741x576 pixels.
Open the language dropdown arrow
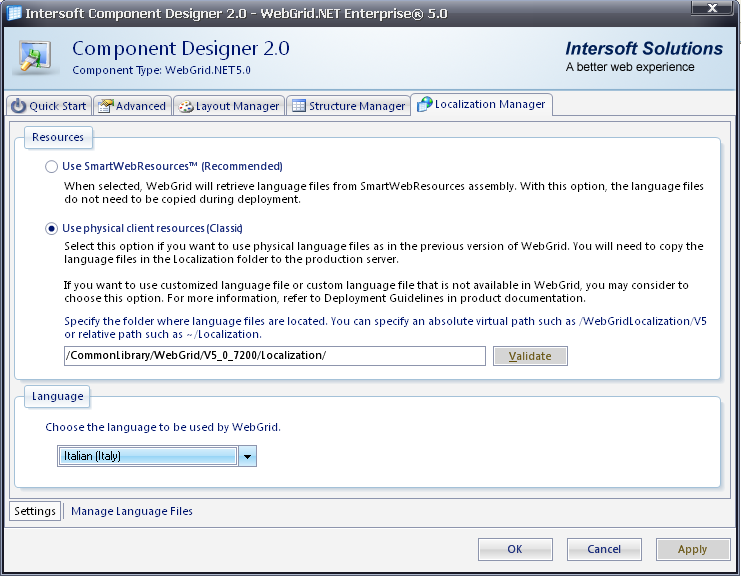pos(247,456)
